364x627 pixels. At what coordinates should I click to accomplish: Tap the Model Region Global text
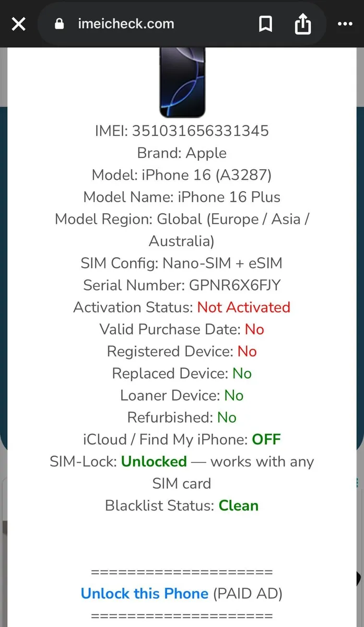182,219
